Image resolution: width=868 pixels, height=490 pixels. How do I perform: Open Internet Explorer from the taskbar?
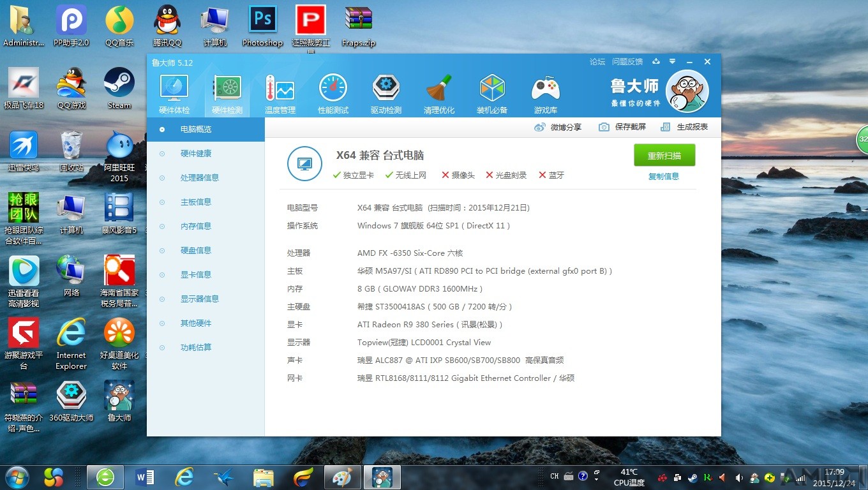point(184,477)
